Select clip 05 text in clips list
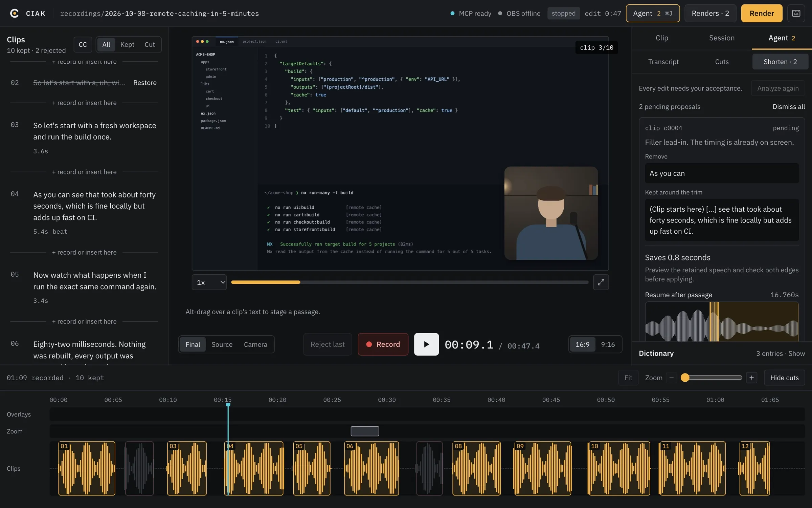812x508 pixels. click(x=95, y=281)
